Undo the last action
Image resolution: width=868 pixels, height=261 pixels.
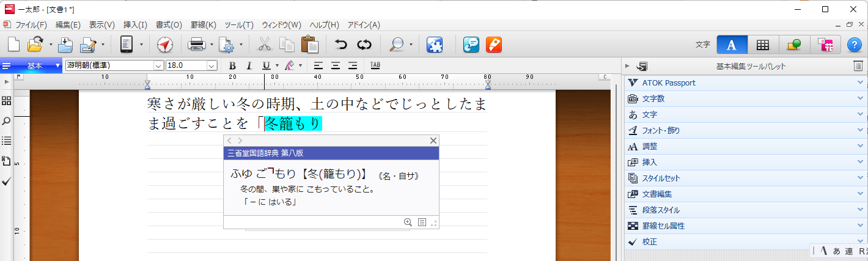pyautogui.click(x=341, y=45)
